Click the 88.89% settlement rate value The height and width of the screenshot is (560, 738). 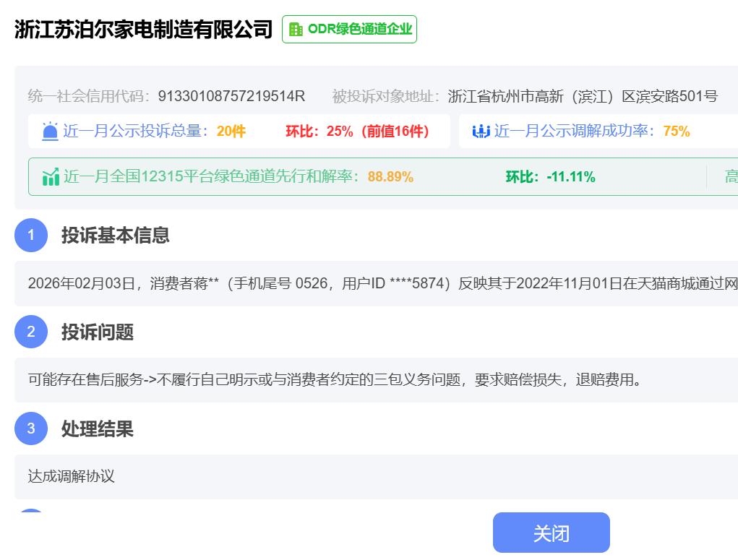pyautogui.click(x=390, y=177)
